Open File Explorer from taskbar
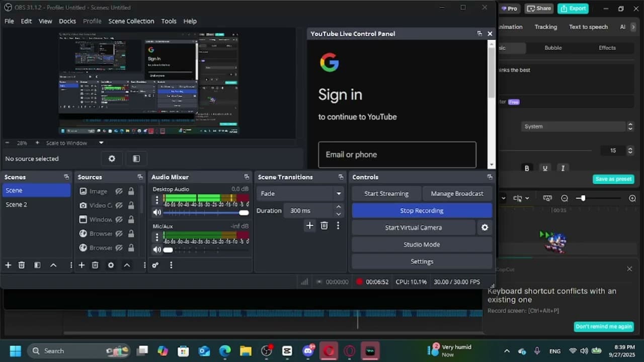Viewport: 644px width, 362px height. (246, 351)
